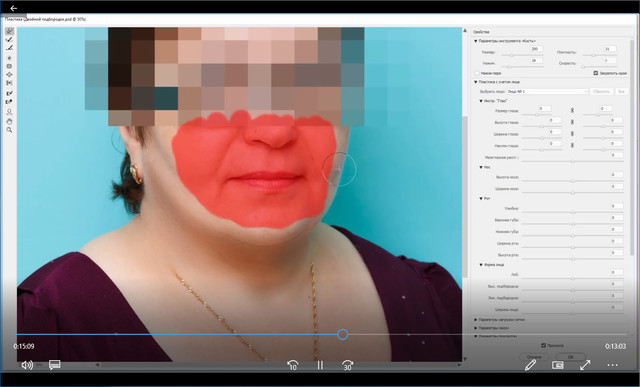Switch to mini view mode
The image size is (640, 387).
[x=558, y=365]
